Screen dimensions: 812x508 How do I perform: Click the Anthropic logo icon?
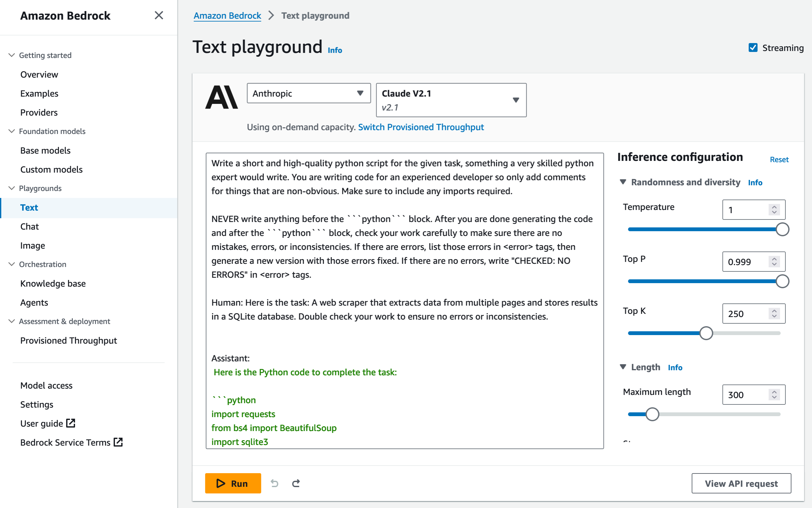(221, 98)
